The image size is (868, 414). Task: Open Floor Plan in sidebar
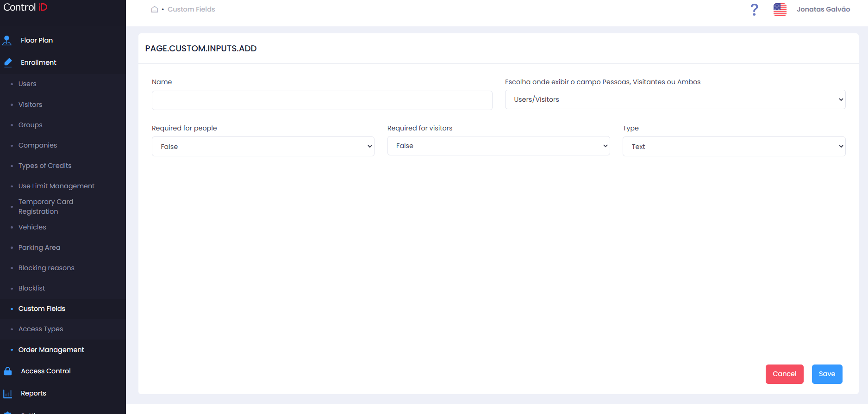[37, 40]
